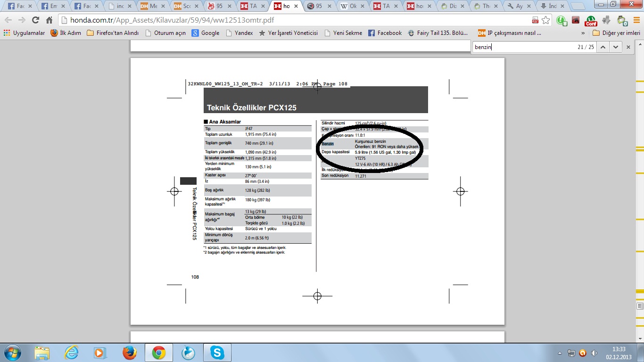Open the Skype taskbar icon

coord(217,353)
